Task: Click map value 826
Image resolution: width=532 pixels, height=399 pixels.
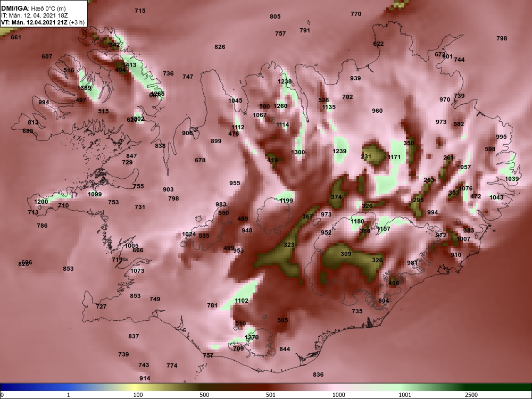Action: (220, 47)
